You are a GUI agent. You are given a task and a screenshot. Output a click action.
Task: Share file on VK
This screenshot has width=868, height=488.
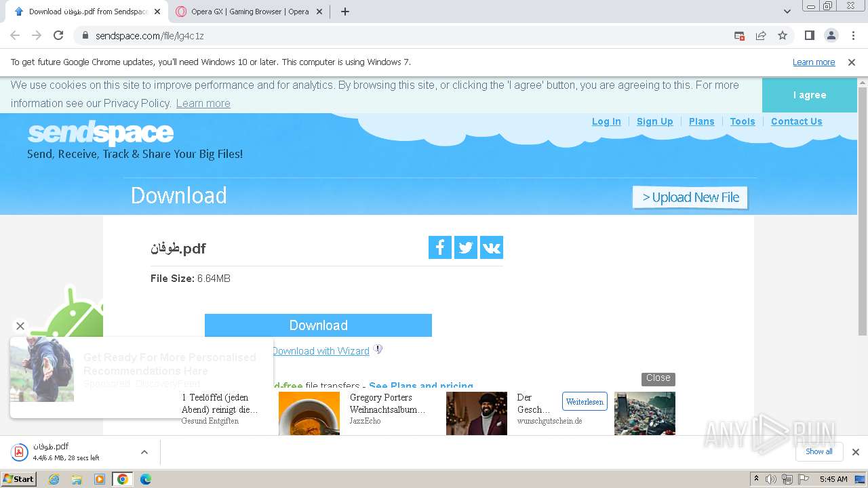(492, 247)
